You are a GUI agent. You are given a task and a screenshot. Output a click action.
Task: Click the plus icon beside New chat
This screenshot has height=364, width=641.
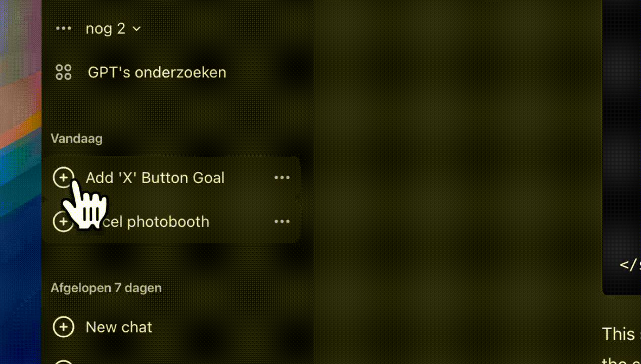pyautogui.click(x=63, y=327)
